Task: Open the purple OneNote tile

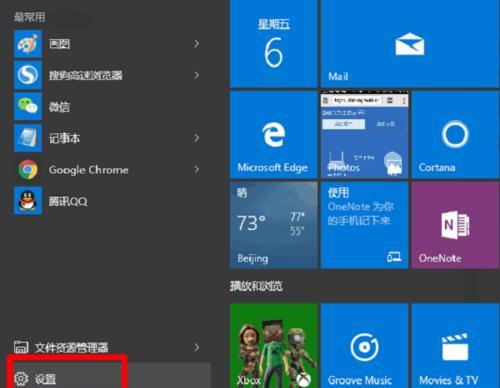Action: 455,225
